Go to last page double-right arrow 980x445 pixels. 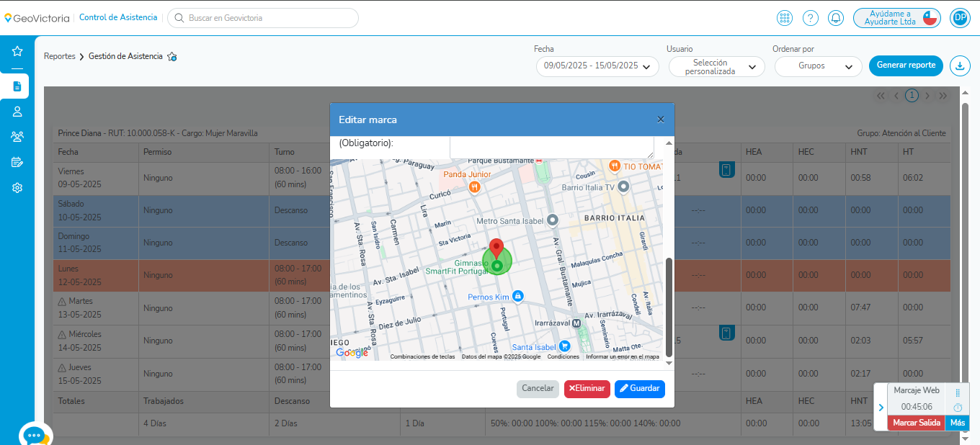(x=943, y=96)
